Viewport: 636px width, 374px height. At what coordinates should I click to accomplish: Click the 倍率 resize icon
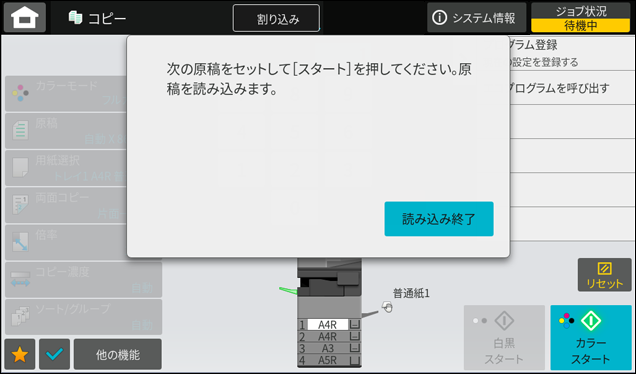[x=20, y=242]
